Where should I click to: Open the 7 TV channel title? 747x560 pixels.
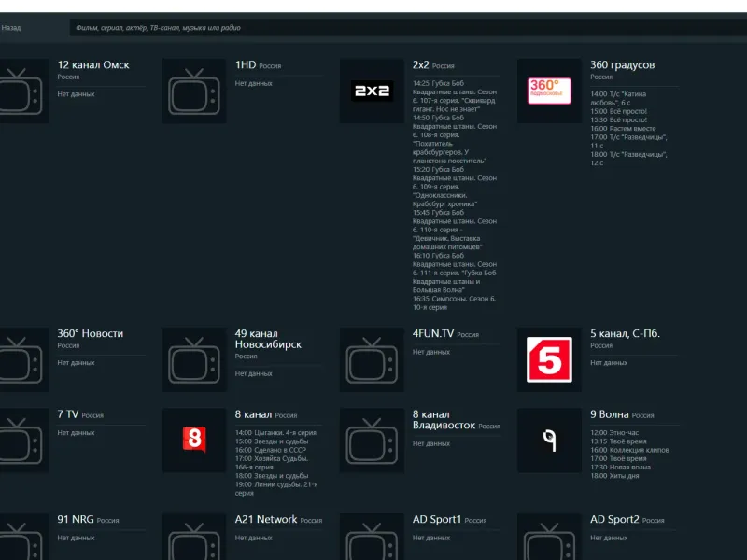(67, 414)
